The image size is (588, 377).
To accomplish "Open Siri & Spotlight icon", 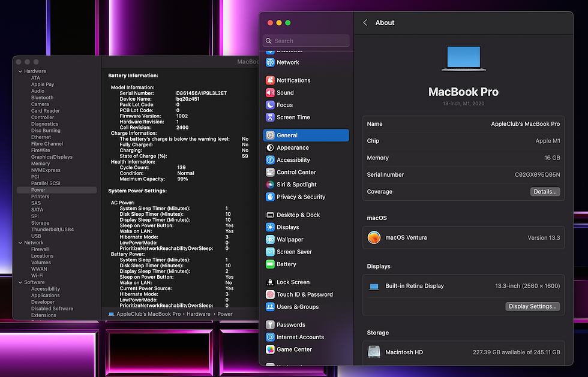I will tap(270, 185).
